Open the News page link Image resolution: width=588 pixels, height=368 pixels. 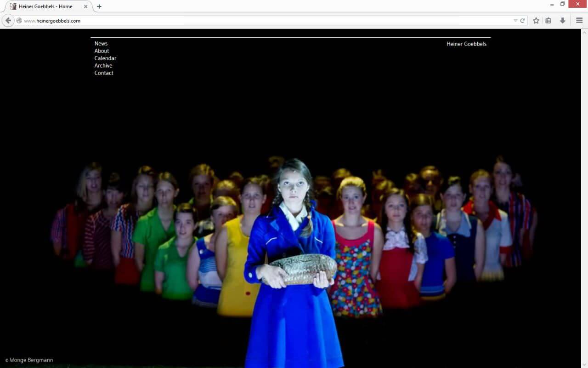click(x=101, y=44)
